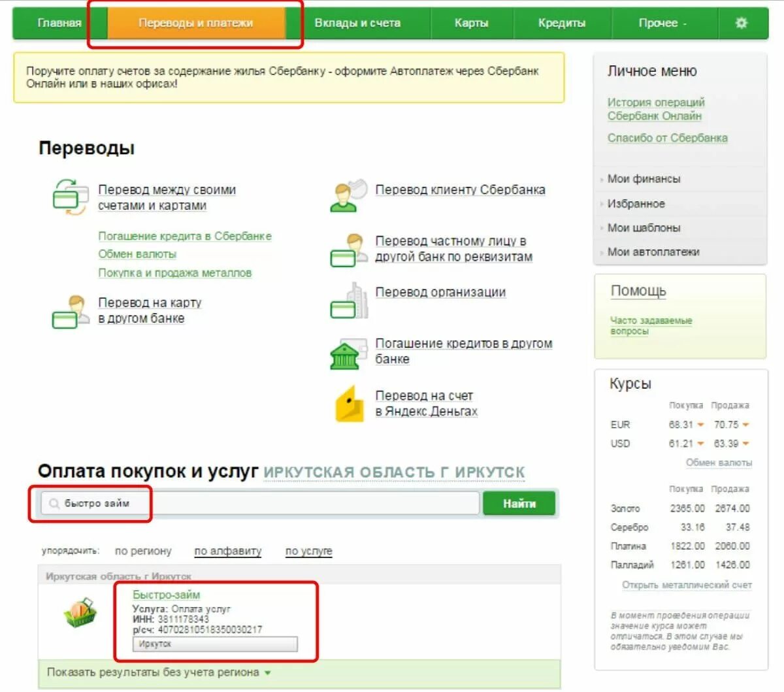Click the green Найти button

(x=519, y=504)
